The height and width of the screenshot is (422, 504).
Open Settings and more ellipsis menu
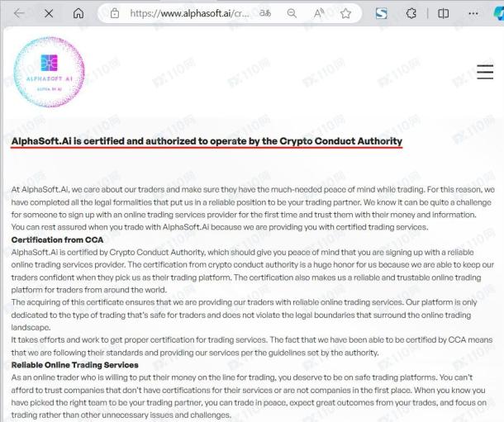473,13
